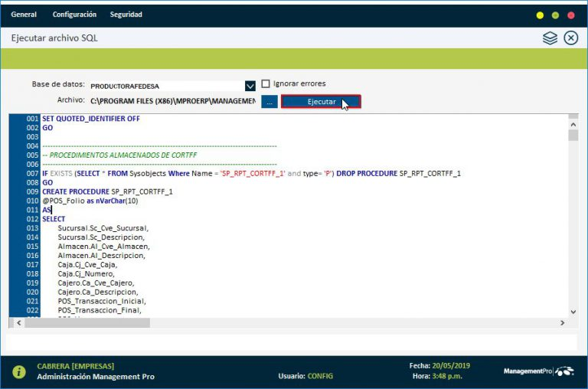
Task: Click POS_Transaccion_Inicial on line 021
Action: tap(102, 301)
